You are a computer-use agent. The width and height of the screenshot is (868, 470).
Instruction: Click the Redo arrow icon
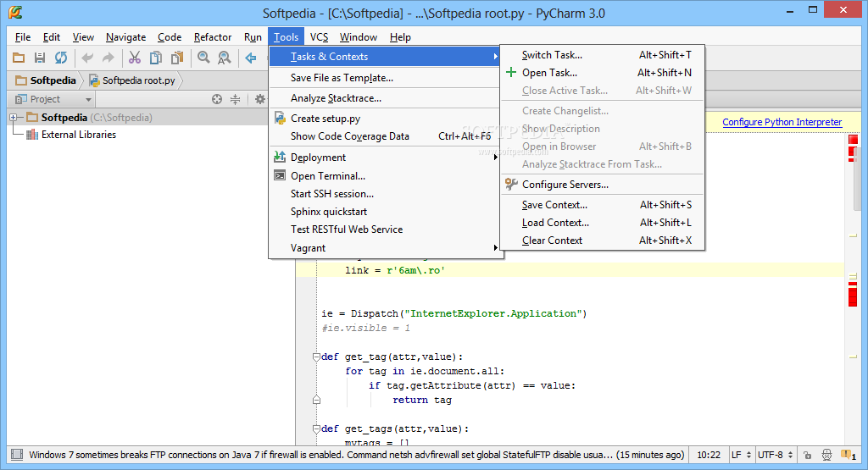tap(108, 58)
